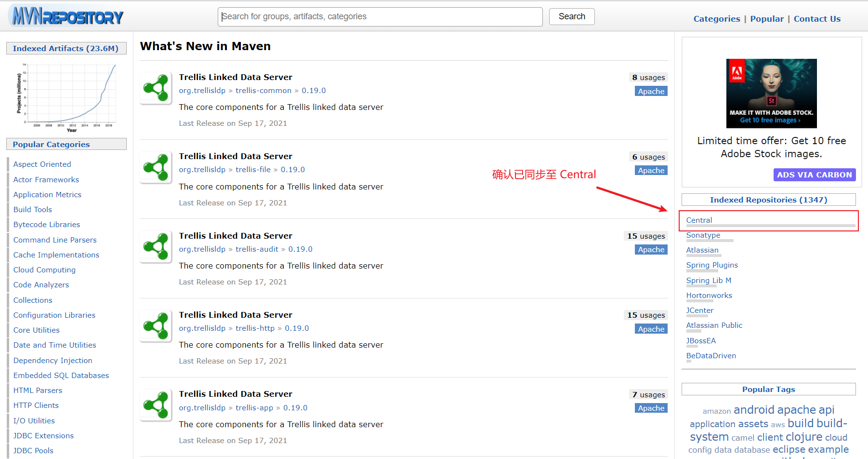Open the JBossEA repository link

pos(701,341)
